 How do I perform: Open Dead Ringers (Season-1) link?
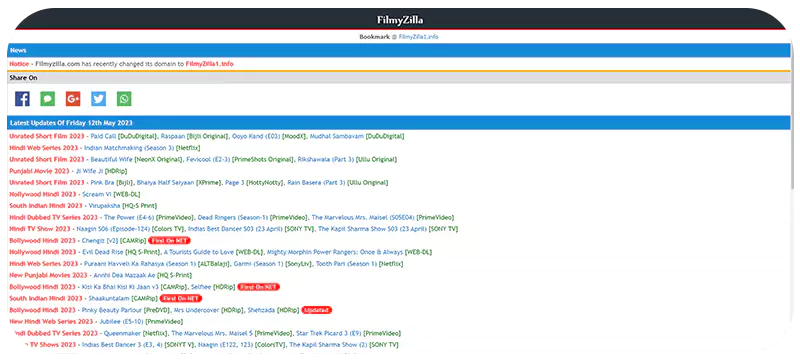point(233,218)
